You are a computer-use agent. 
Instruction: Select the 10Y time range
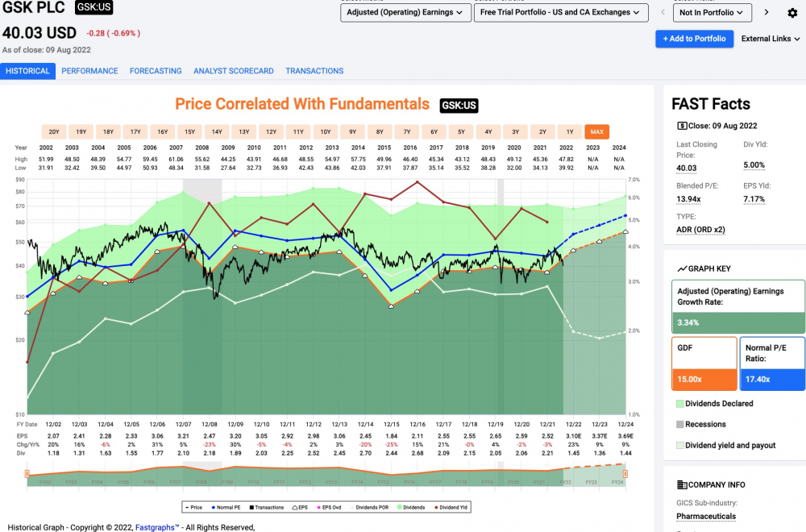[326, 131]
